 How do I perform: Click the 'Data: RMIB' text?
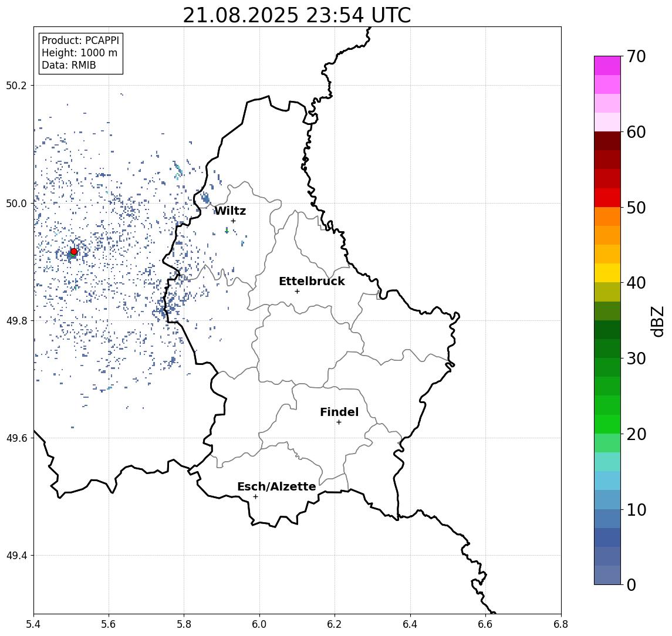(x=69, y=65)
